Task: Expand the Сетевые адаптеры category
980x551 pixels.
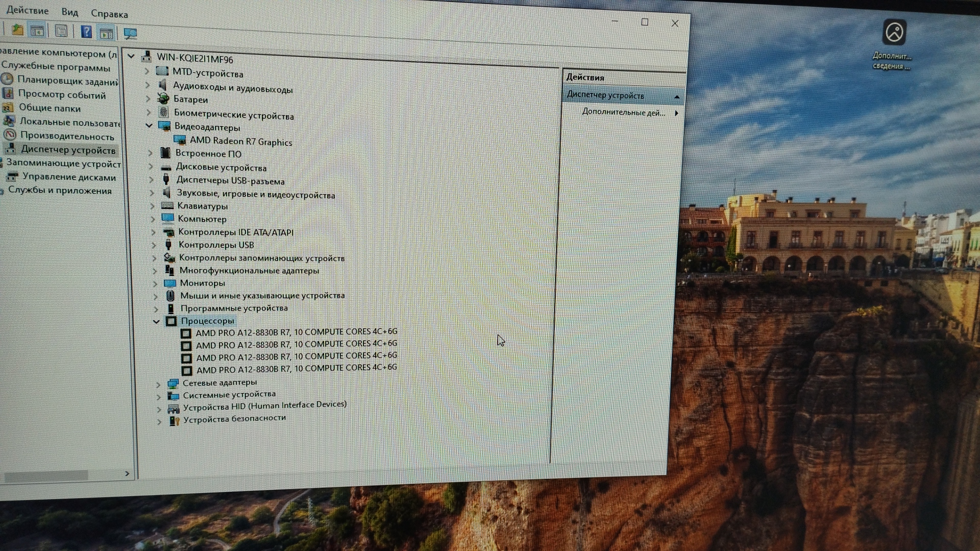Action: point(159,384)
